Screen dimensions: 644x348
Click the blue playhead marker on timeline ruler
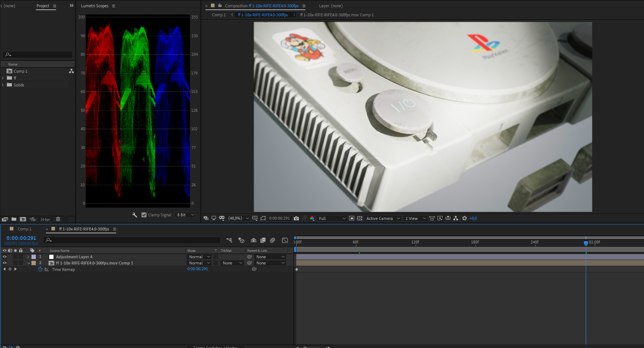(x=586, y=243)
